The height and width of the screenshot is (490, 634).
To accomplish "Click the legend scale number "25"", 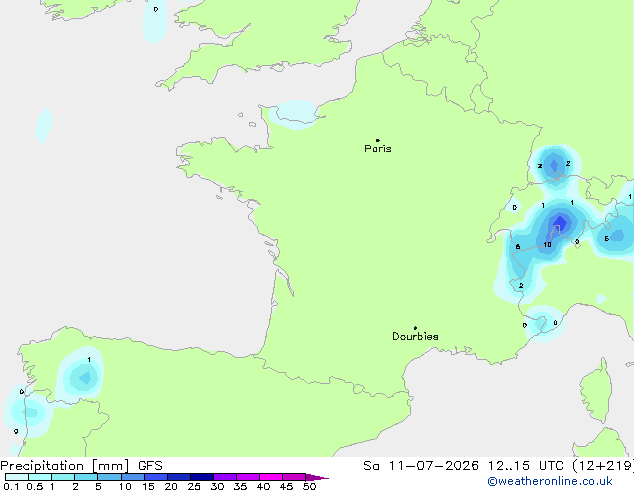I will click(x=194, y=486).
